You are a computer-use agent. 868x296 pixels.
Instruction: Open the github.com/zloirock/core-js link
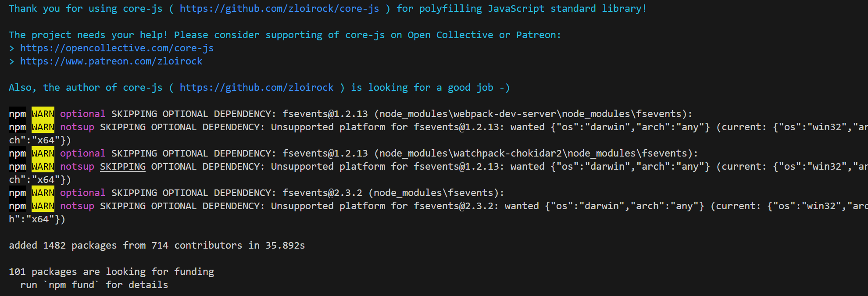(279, 9)
